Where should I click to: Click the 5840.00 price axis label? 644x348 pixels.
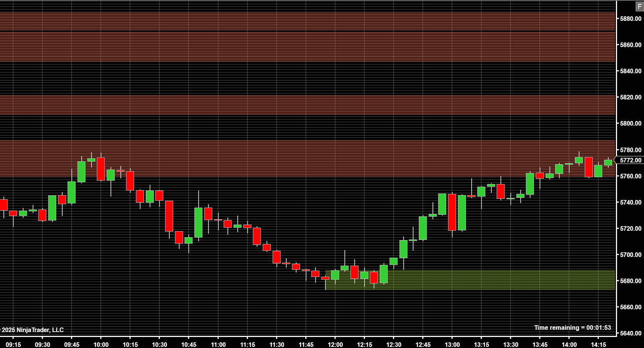tap(631, 71)
